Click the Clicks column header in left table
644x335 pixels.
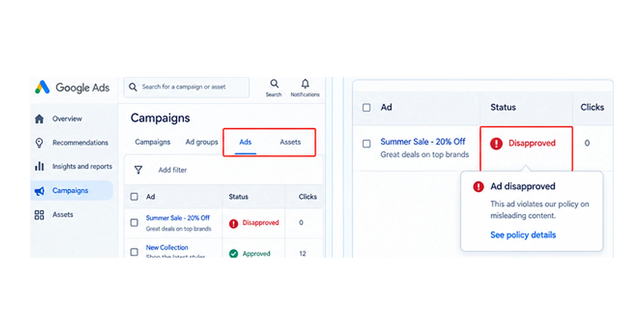pos(308,197)
